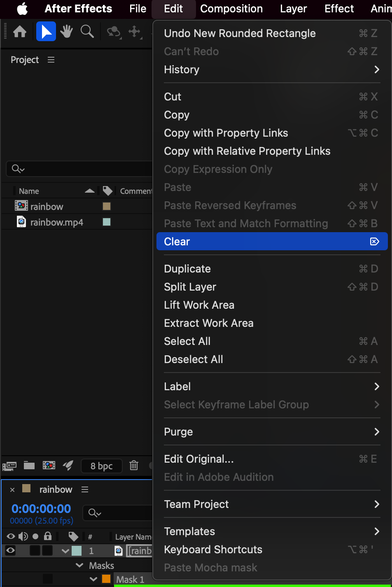The height and width of the screenshot is (587, 392).
Task: Collapse the Mask 1 properties
Action: coord(93,580)
